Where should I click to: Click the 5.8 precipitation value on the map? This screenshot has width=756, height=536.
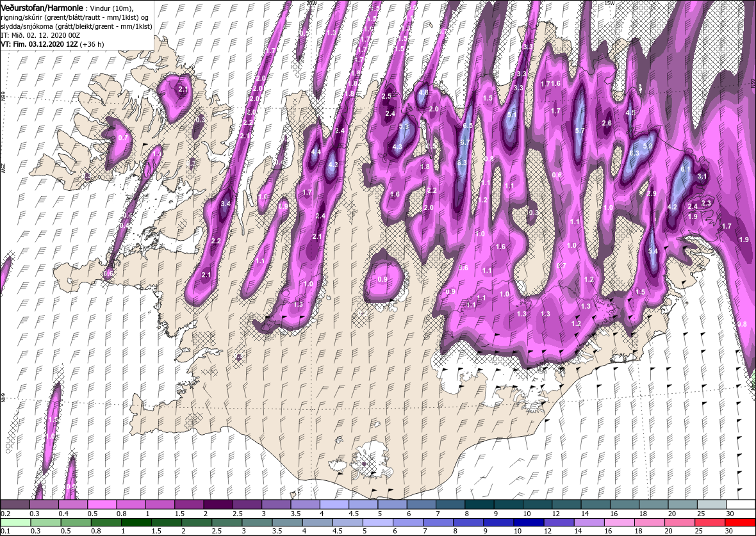(x=648, y=146)
